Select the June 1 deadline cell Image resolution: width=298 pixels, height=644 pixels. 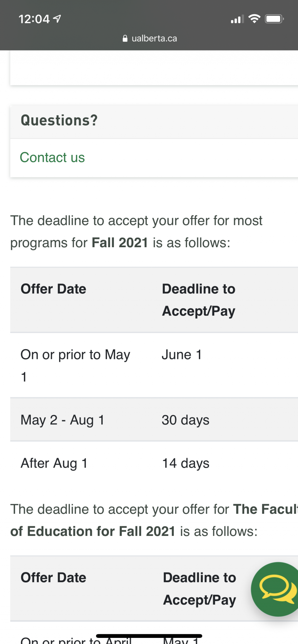(182, 355)
